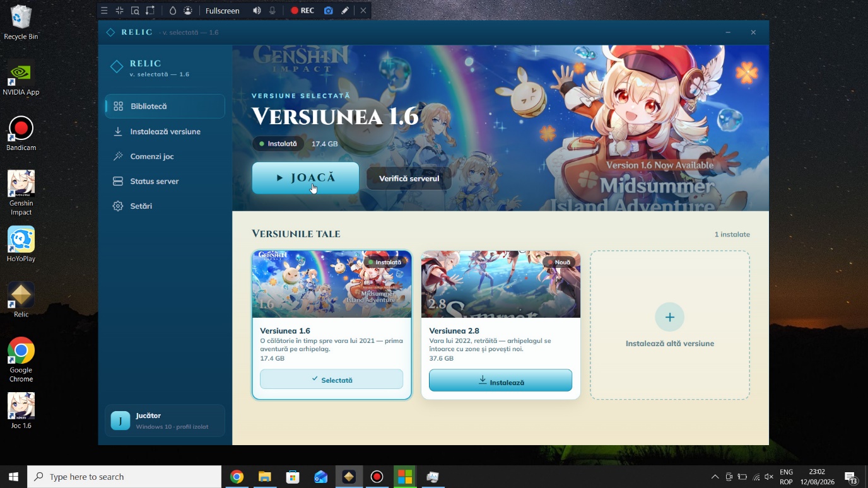Open Google Chrome from the taskbar

tap(237, 477)
